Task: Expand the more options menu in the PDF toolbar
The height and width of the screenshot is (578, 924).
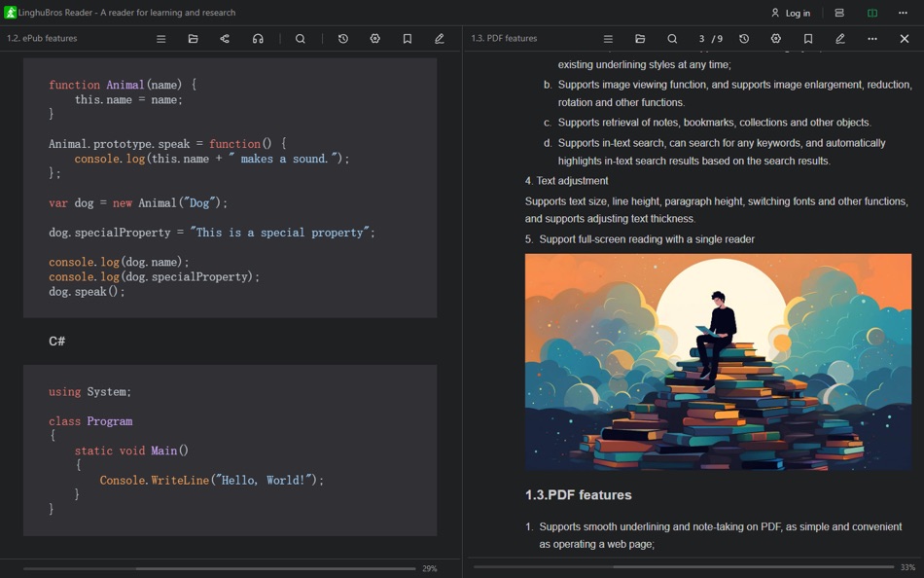Action: (872, 38)
